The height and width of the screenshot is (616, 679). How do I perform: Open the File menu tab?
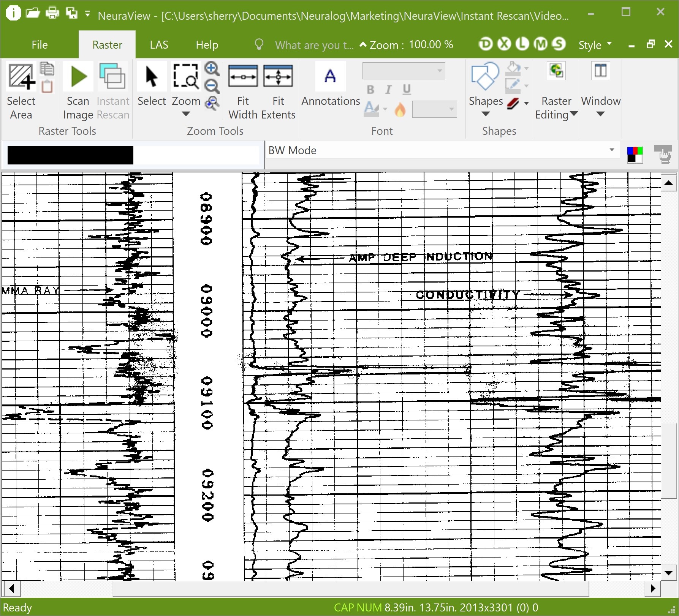pyautogui.click(x=40, y=45)
